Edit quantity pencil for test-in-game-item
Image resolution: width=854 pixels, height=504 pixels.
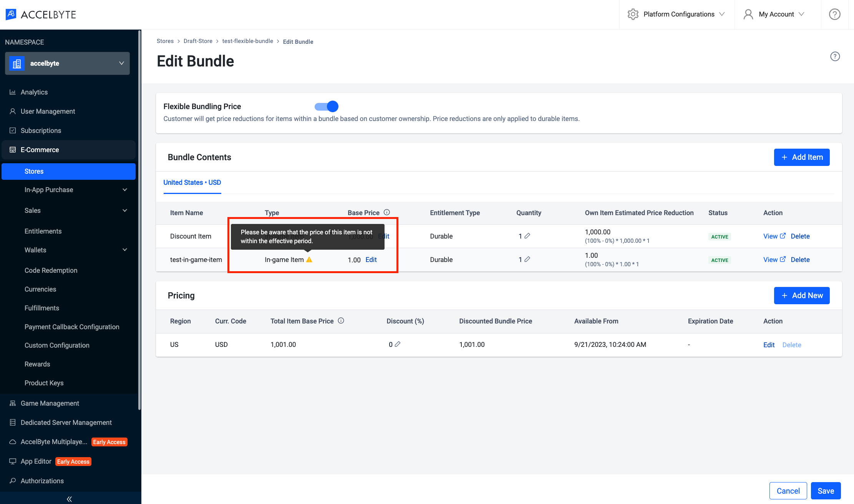pos(527,259)
